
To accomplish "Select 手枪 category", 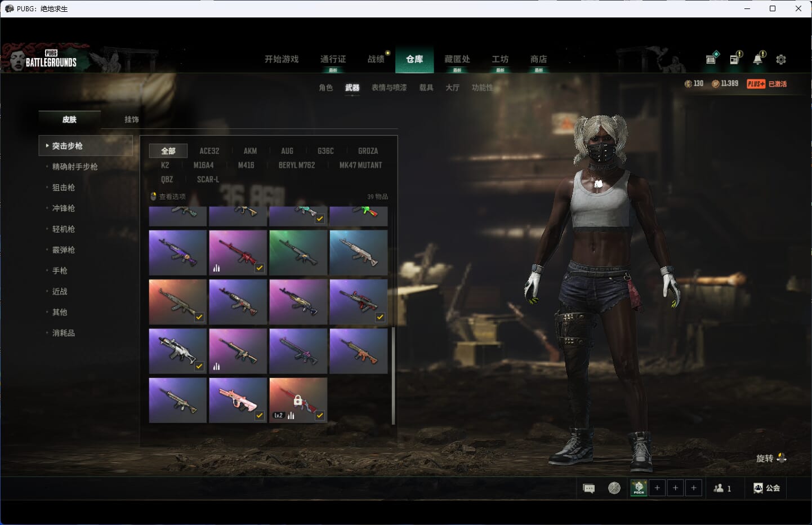I will point(60,271).
